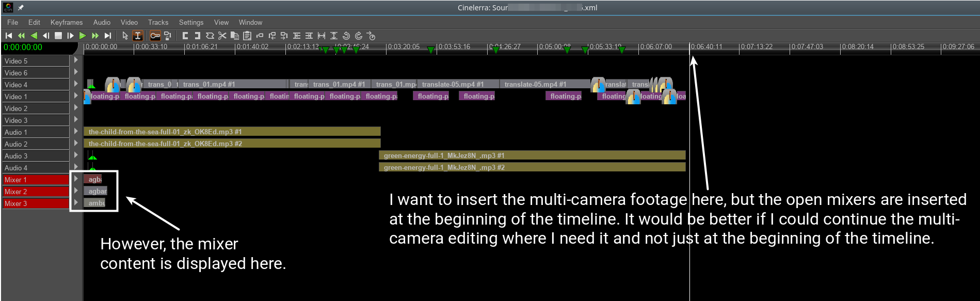
Task: Enable arrow drag-and-drop editing mode
Action: 125,36
